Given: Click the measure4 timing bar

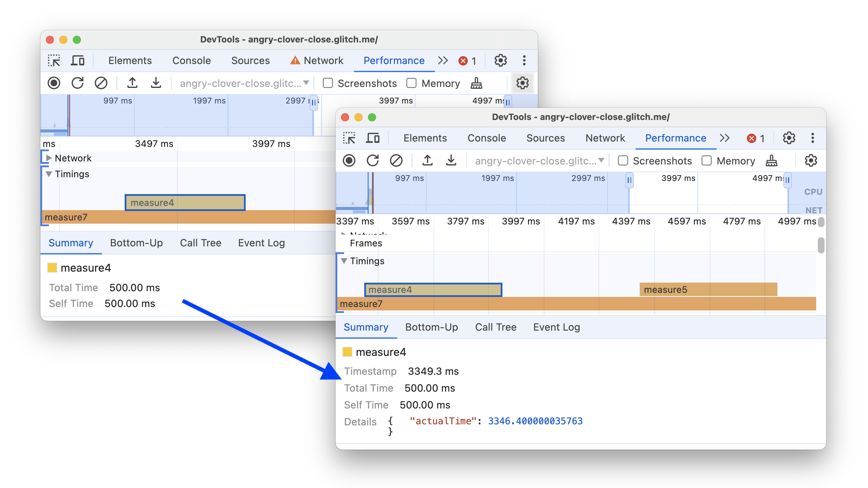Looking at the screenshot, I should (x=433, y=289).
